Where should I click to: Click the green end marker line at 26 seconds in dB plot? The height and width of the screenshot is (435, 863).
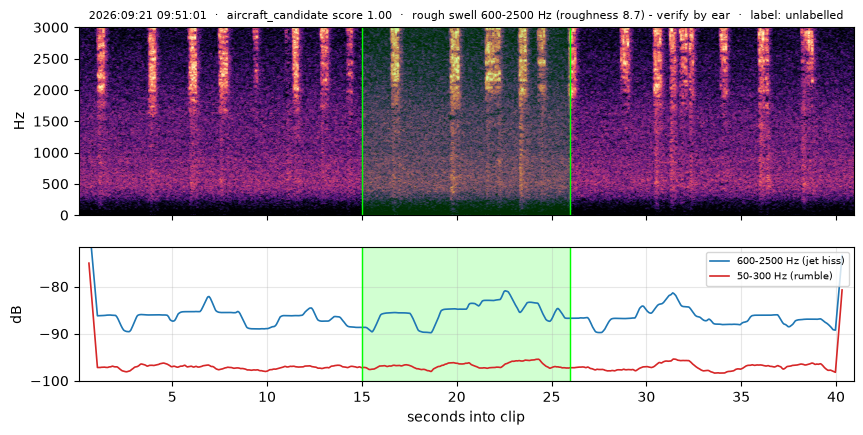570,314
